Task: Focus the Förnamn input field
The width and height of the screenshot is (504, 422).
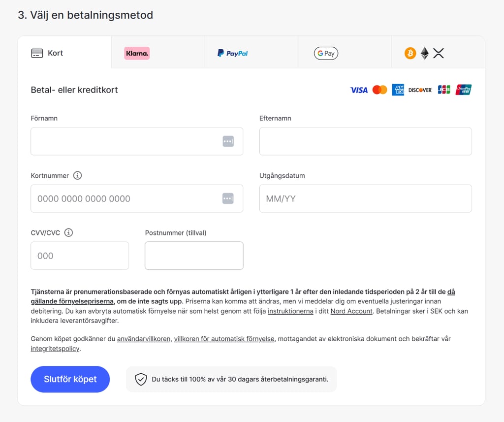Action: pos(137,141)
